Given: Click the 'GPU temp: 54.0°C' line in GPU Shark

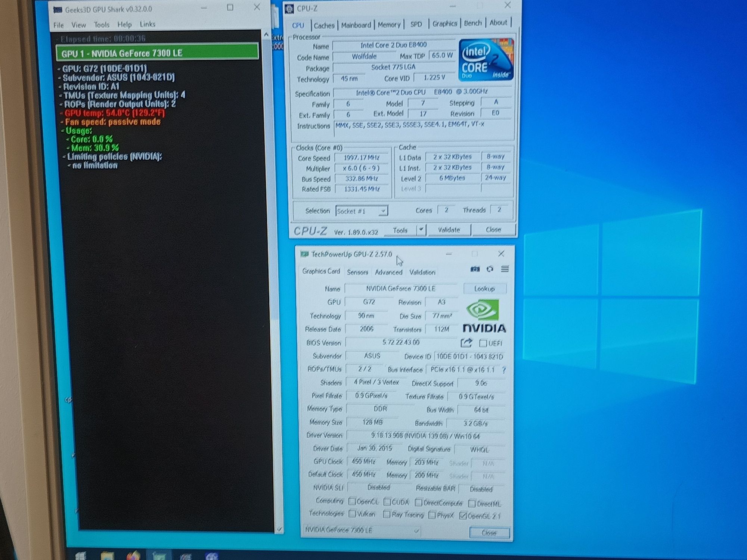Looking at the screenshot, I should [x=115, y=113].
